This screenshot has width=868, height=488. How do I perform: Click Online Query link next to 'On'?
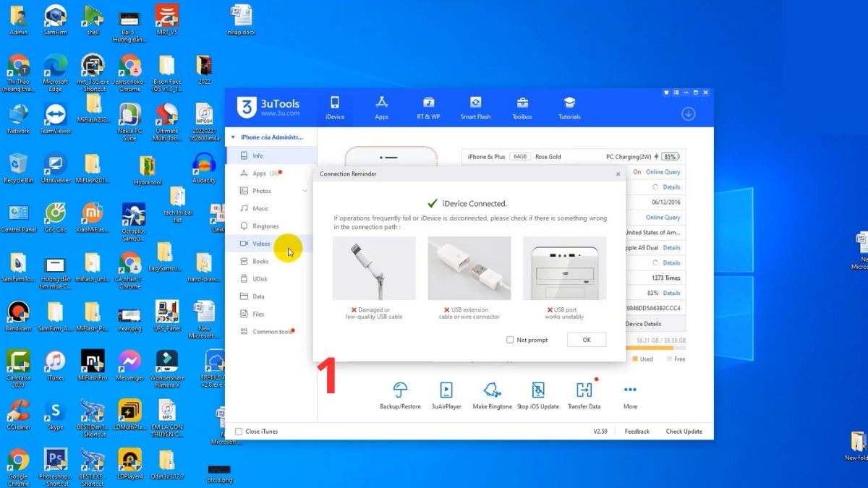tap(663, 172)
